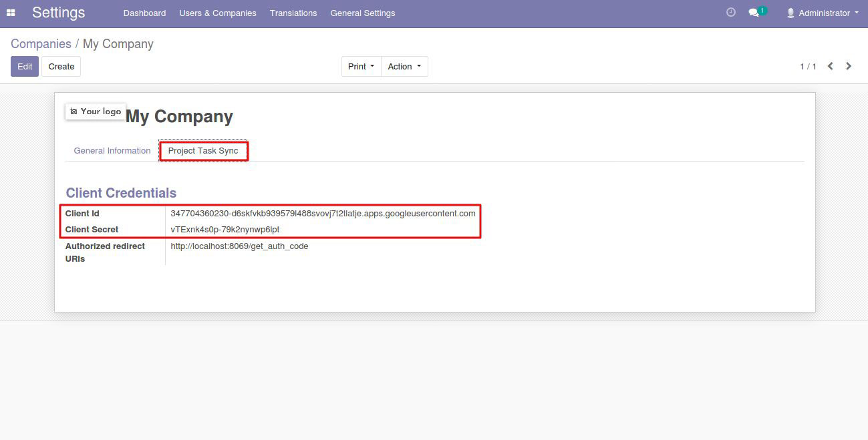The width and height of the screenshot is (868, 440).
Task: Go to the previous record arrow
Action: tap(830, 66)
